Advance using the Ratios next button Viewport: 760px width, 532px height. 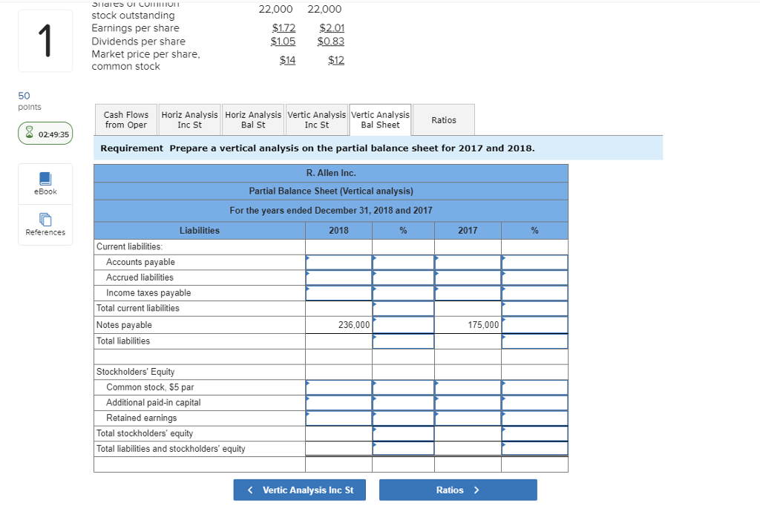458,490
